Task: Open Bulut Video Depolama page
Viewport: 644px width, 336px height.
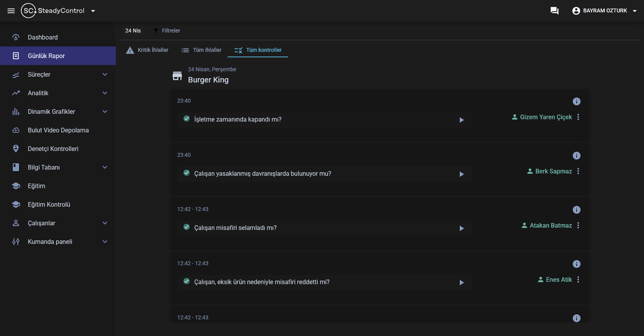Action: click(58, 130)
